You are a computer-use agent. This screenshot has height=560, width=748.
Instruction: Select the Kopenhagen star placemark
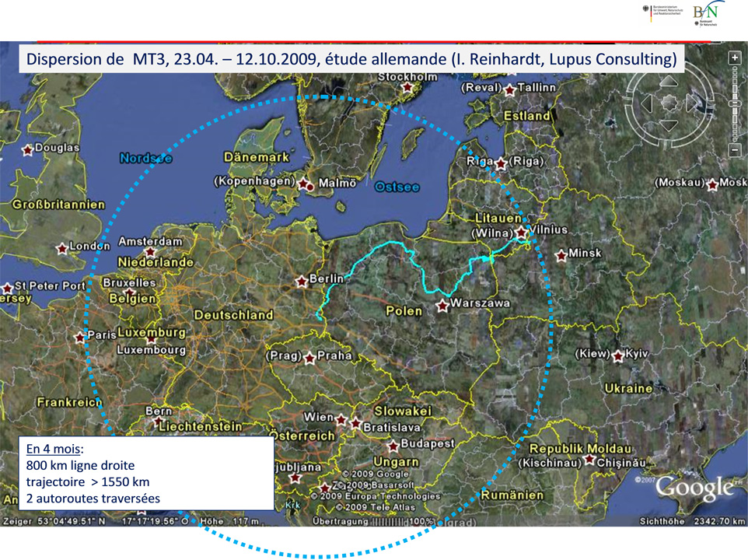pos(303,184)
